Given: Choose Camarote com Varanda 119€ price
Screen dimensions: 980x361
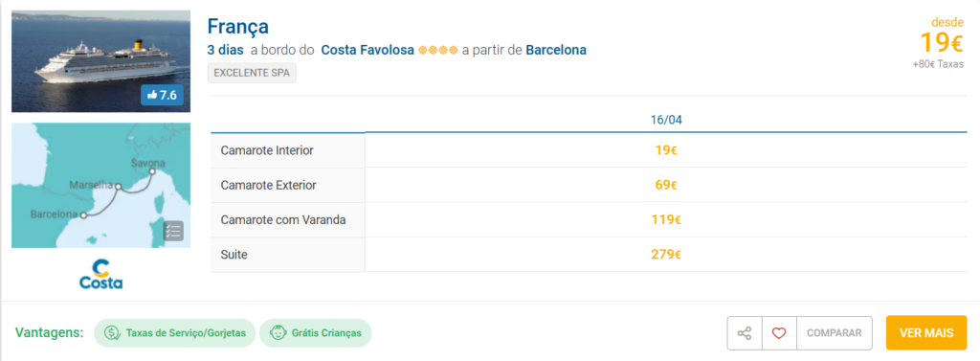Looking at the screenshot, I should 666,219.
